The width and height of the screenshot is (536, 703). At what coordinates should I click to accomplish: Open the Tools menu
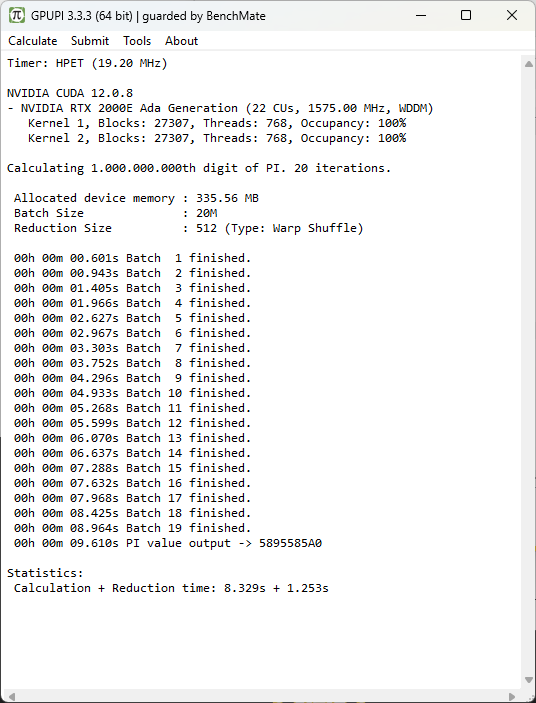pos(137,41)
